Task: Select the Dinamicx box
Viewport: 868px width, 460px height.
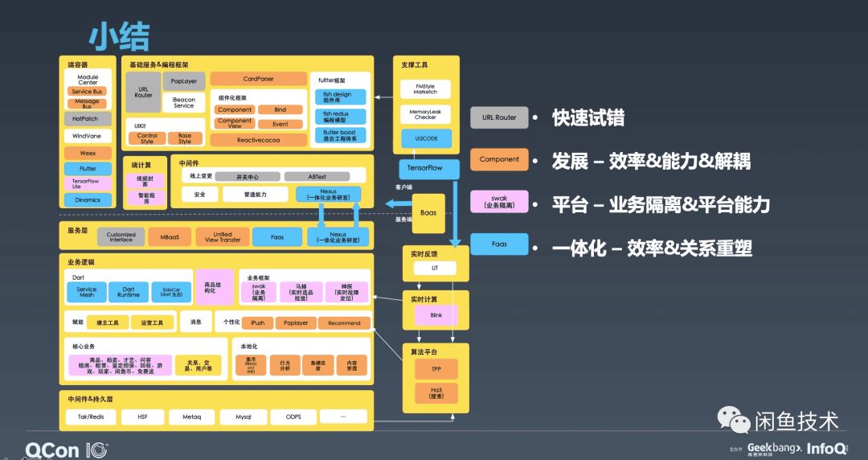Action: 88,200
